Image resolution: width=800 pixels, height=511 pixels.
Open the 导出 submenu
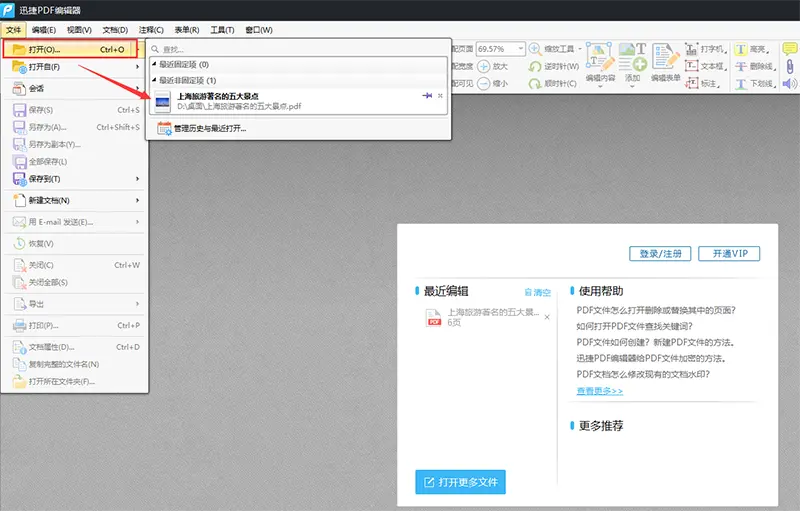coord(74,304)
